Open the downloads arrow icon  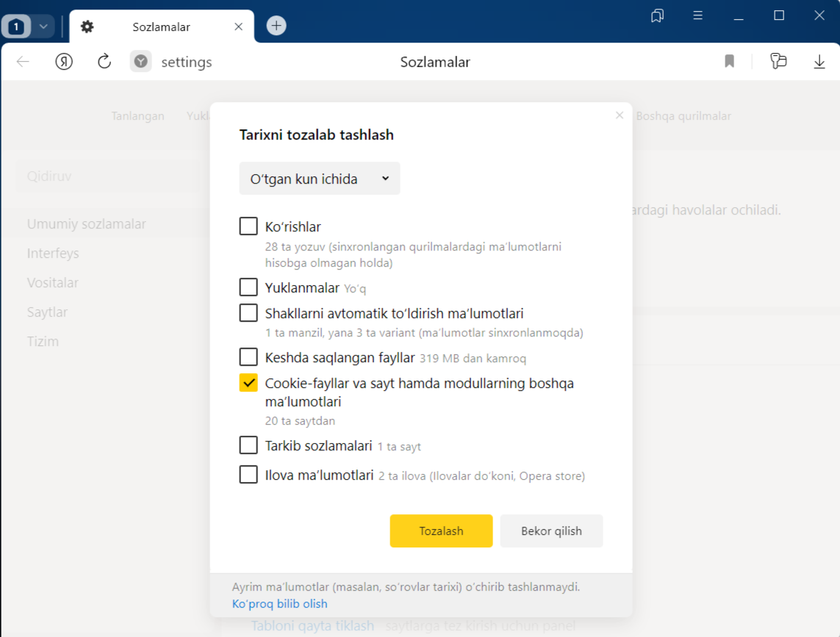[x=819, y=62]
